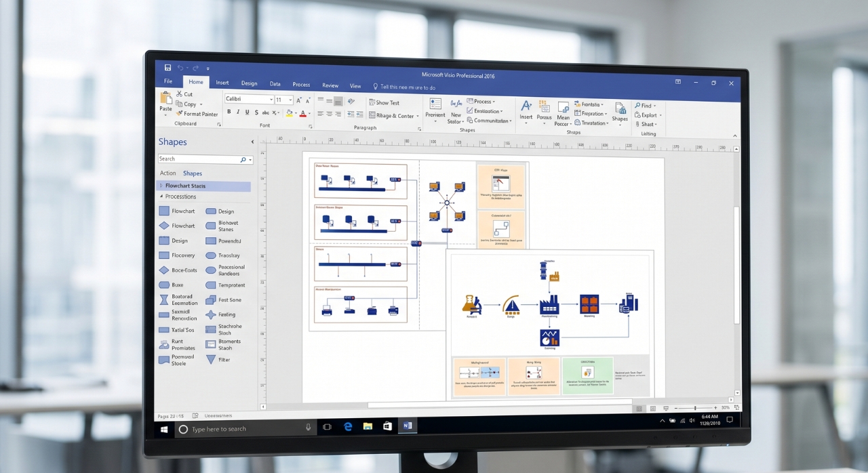Screen dimensions: 868x473
Task: Toggle Underline formatting
Action: pos(247,112)
